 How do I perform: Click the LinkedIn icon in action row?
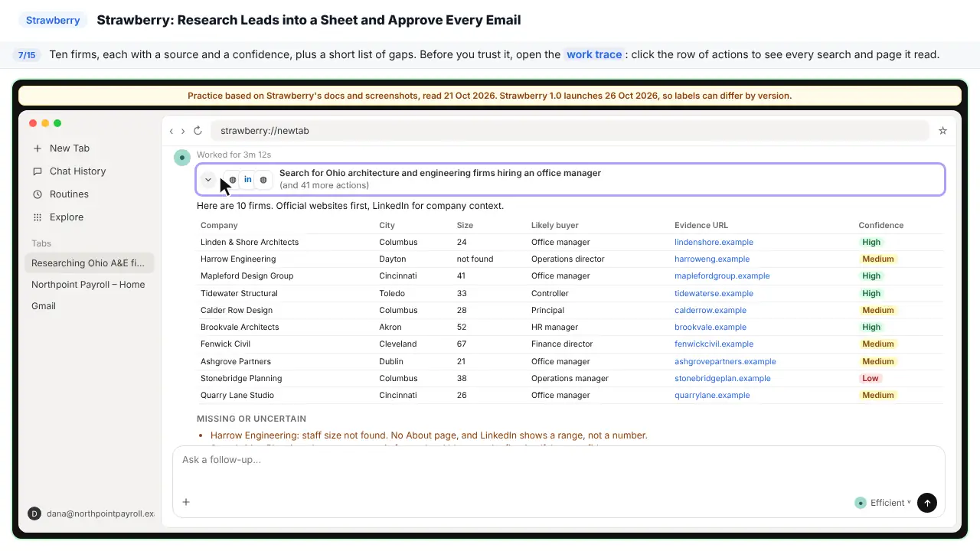point(248,179)
